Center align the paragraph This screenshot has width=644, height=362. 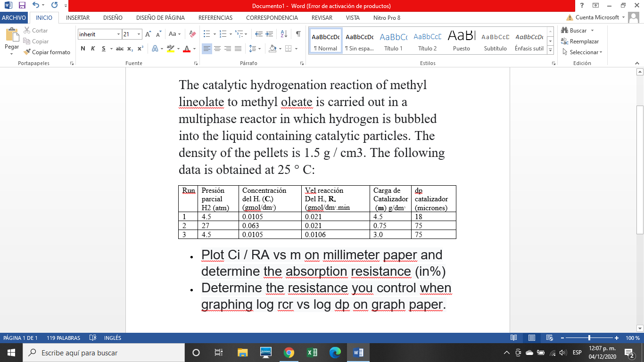pyautogui.click(x=217, y=49)
